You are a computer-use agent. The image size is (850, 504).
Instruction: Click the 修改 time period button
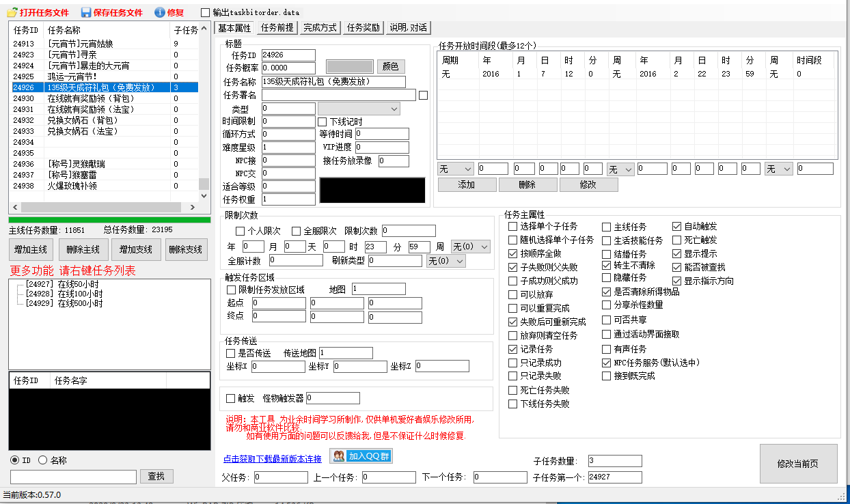pyautogui.click(x=588, y=185)
